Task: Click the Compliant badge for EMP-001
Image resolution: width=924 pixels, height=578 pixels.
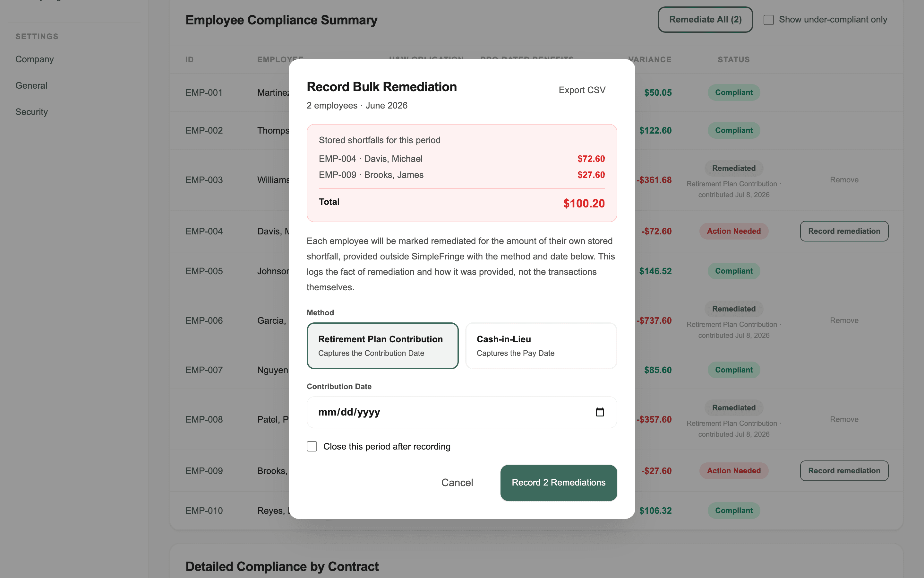Action: [733, 92]
